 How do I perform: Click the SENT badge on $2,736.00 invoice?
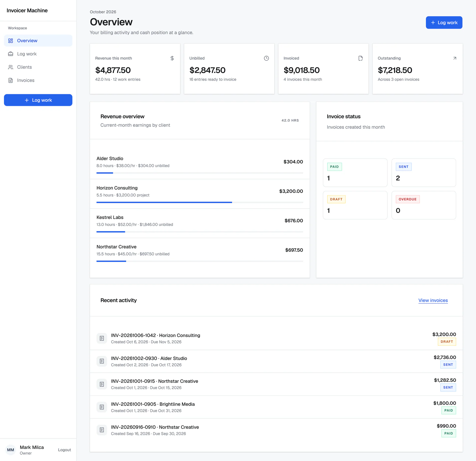coord(448,365)
